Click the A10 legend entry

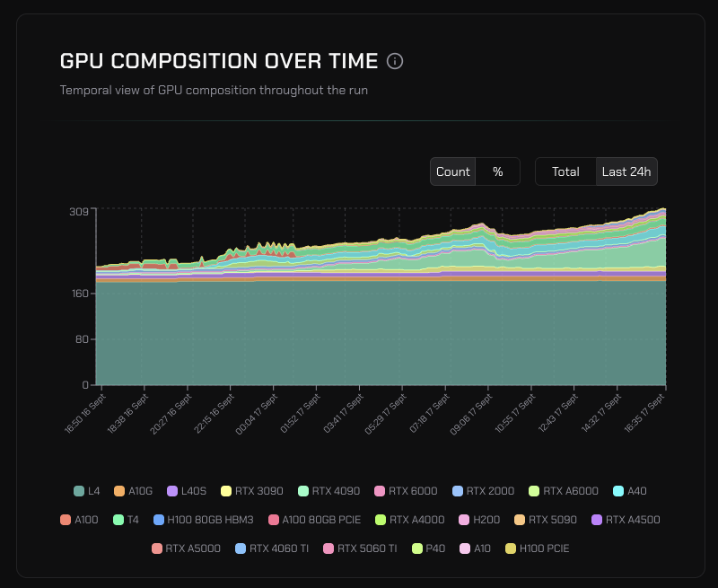475,549
